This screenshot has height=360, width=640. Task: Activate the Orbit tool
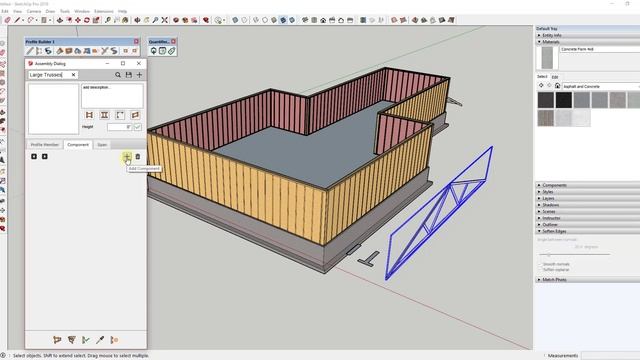coord(138,20)
